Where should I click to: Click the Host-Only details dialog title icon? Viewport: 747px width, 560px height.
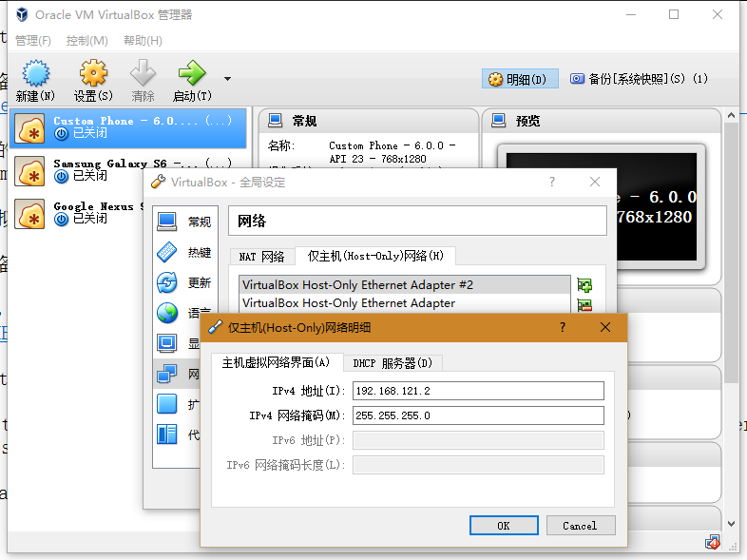tap(216, 327)
